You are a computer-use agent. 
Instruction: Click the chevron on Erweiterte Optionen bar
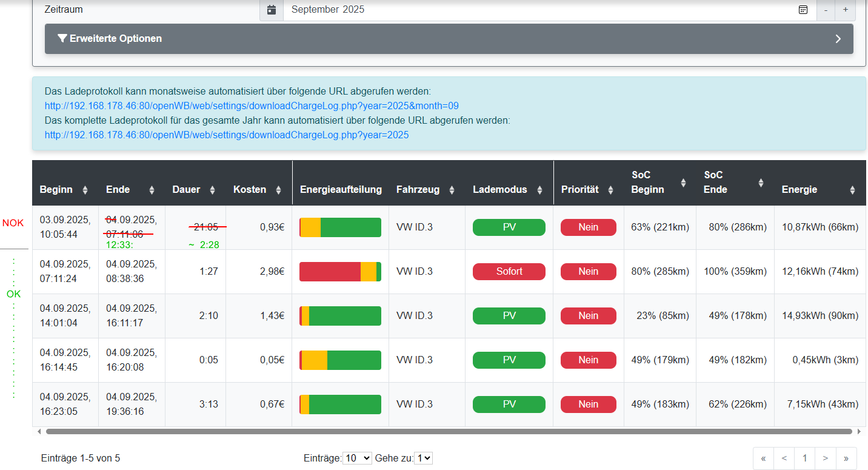coord(838,39)
